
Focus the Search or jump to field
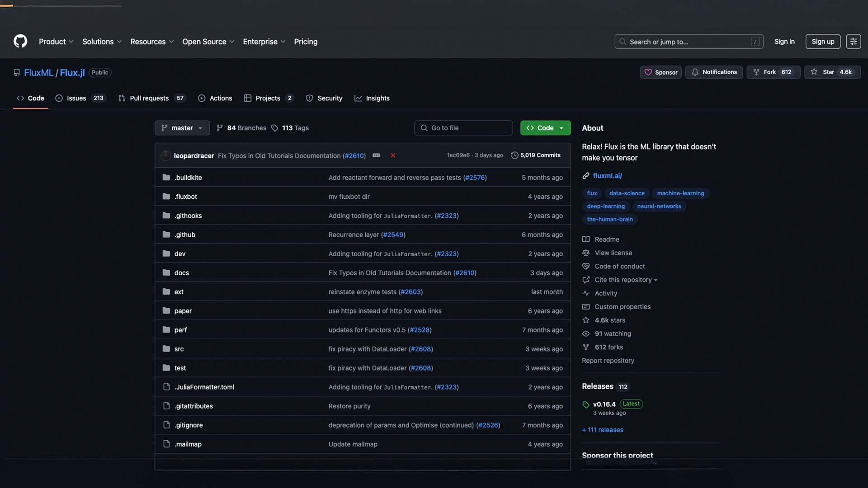click(689, 42)
